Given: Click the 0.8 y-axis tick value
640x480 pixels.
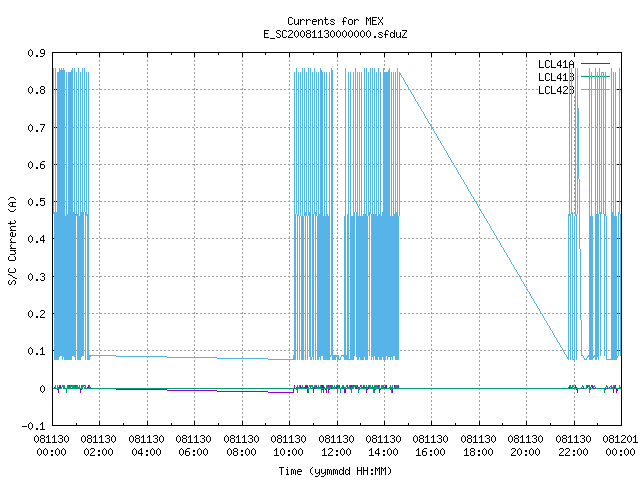Looking at the screenshot, I should (36, 90).
